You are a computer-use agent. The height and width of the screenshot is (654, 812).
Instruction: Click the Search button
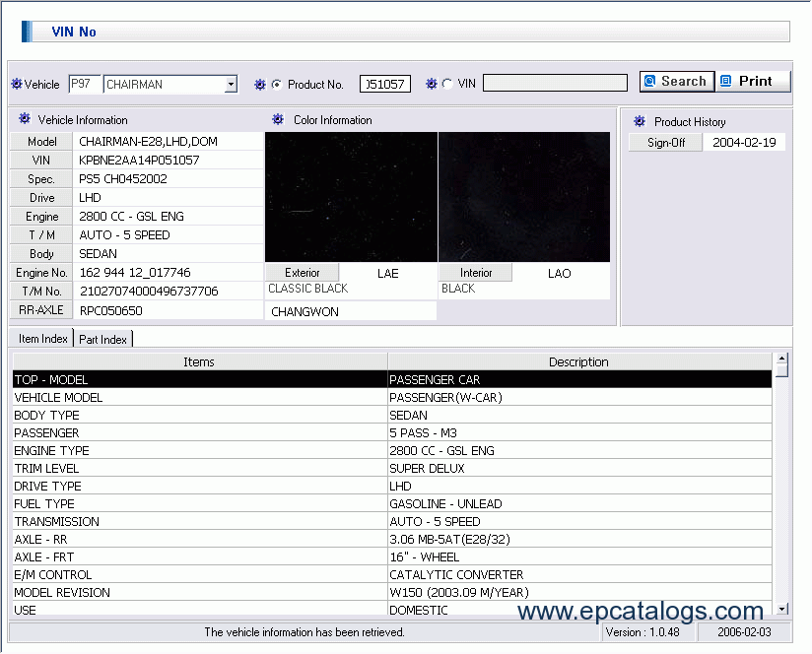click(677, 81)
